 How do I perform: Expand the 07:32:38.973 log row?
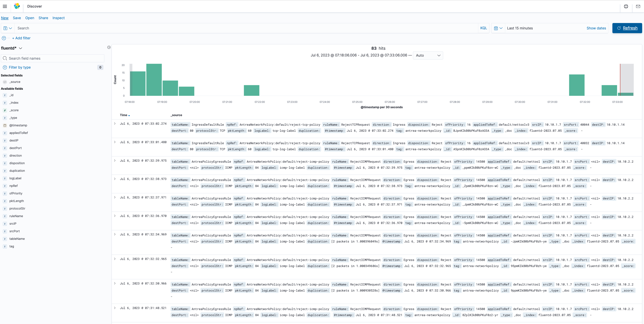point(115,179)
